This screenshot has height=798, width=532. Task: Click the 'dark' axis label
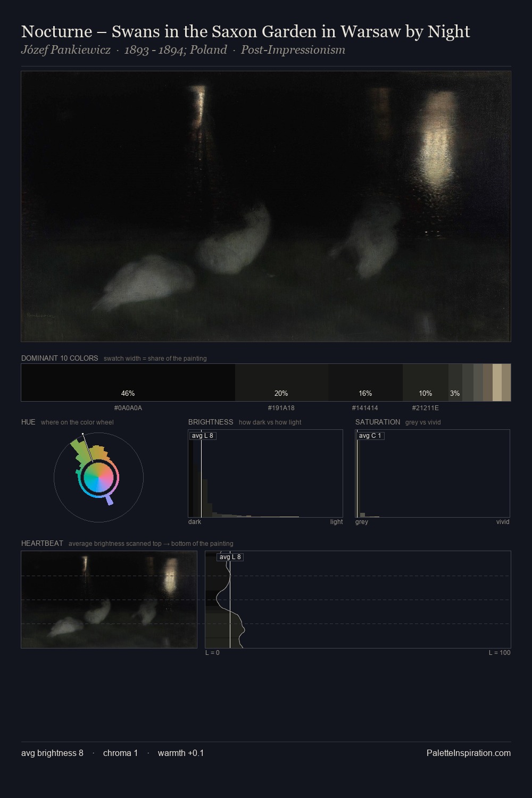click(x=195, y=522)
